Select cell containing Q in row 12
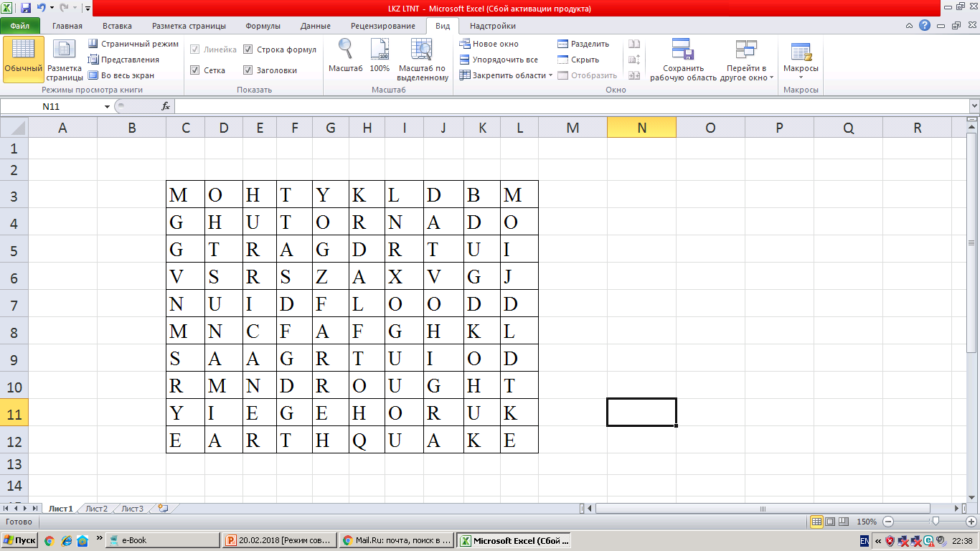980x551 pixels. tap(367, 441)
